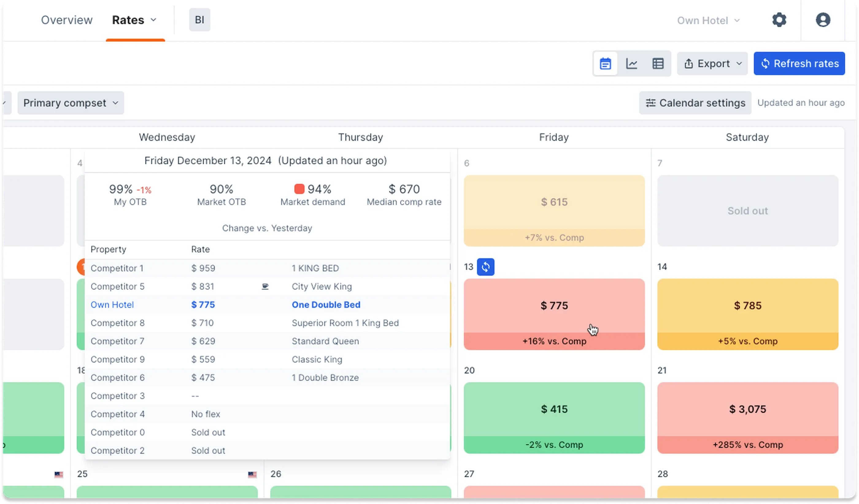Click the red Market demand indicator square

(x=299, y=189)
